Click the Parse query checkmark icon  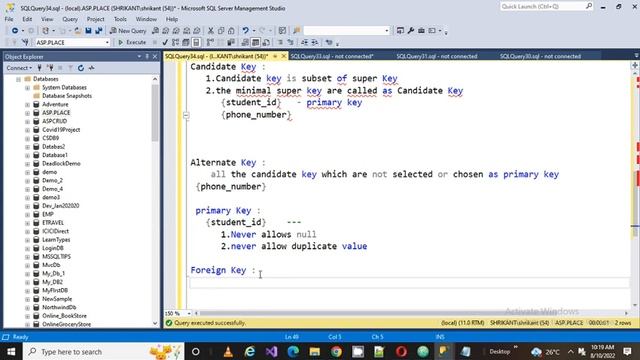165,42
